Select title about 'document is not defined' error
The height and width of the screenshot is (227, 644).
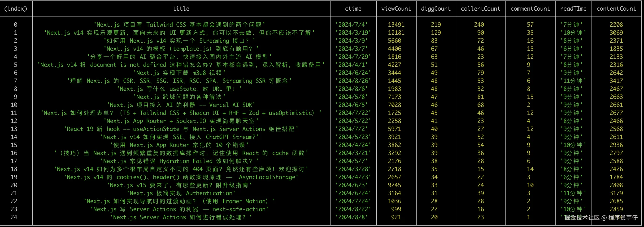pyautogui.click(x=181, y=65)
